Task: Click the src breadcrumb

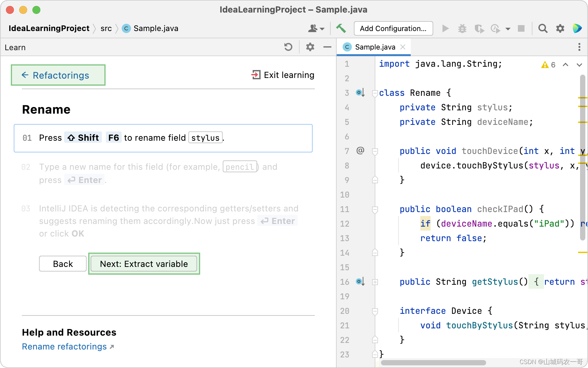Action: pyautogui.click(x=106, y=28)
